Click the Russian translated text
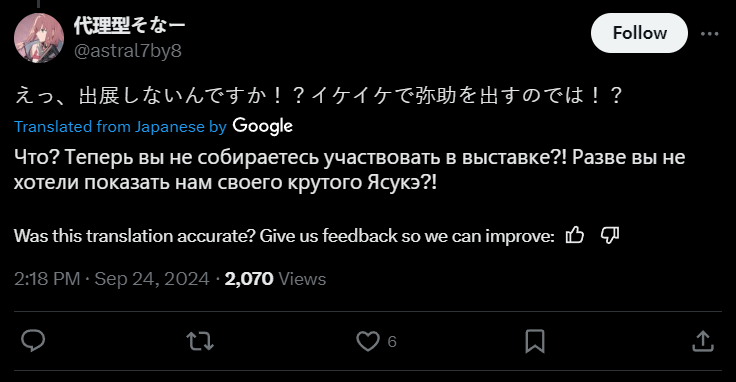This screenshot has height=382, width=736. [350, 169]
